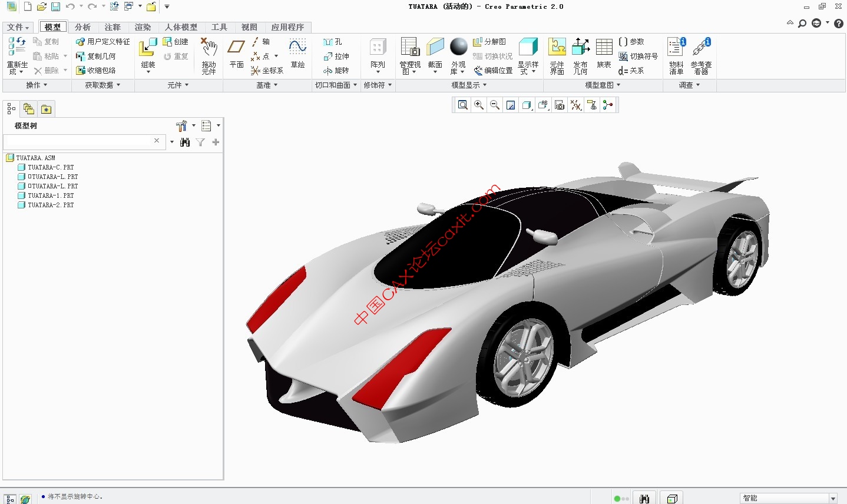Image resolution: width=847 pixels, height=504 pixels.
Task: Open the Family Table (族表)
Action: [x=604, y=53]
